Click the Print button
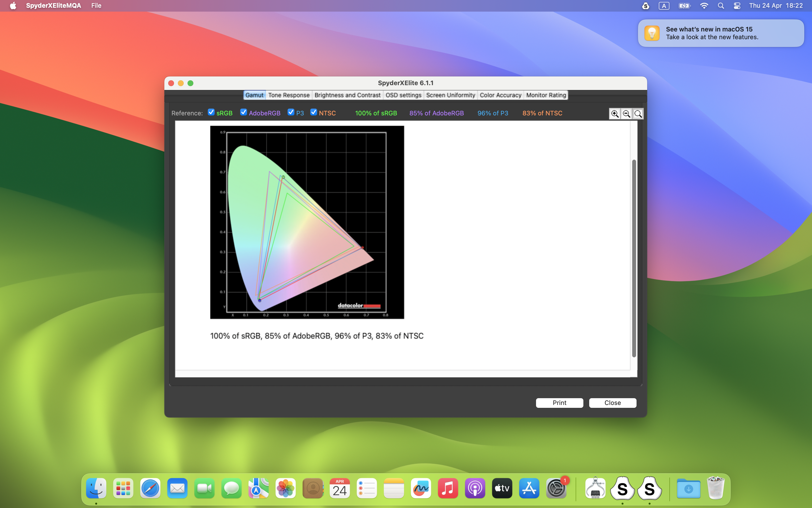The height and width of the screenshot is (508, 812). pyautogui.click(x=559, y=403)
